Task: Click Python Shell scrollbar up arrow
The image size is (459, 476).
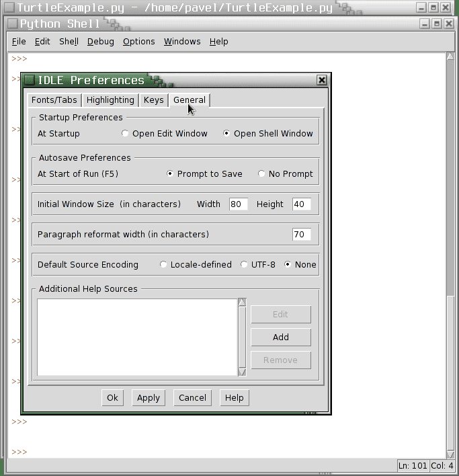Action: (450, 56)
